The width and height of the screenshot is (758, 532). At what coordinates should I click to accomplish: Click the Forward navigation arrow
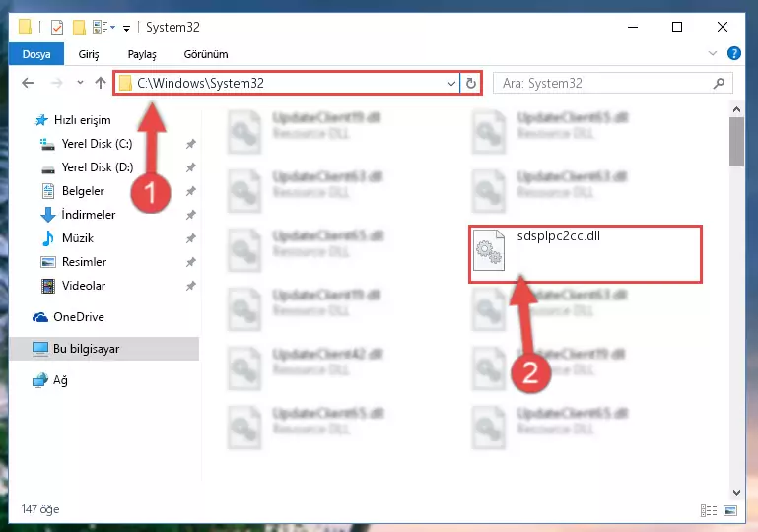[56, 83]
